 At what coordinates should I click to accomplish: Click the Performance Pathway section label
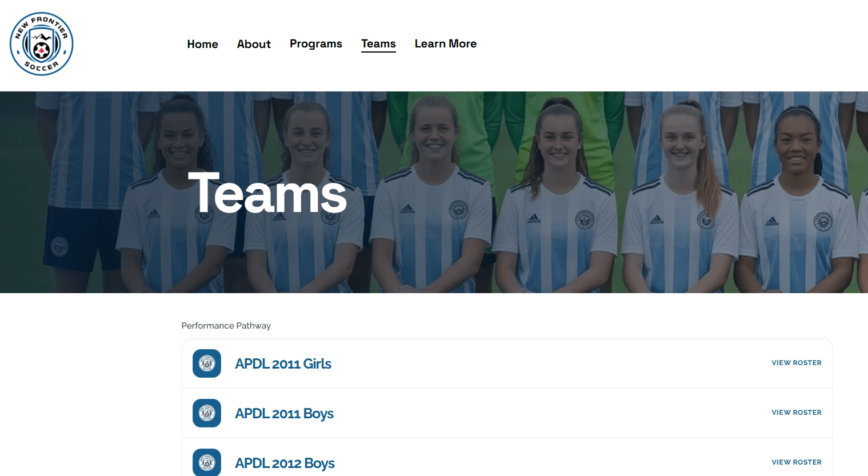[x=226, y=326]
